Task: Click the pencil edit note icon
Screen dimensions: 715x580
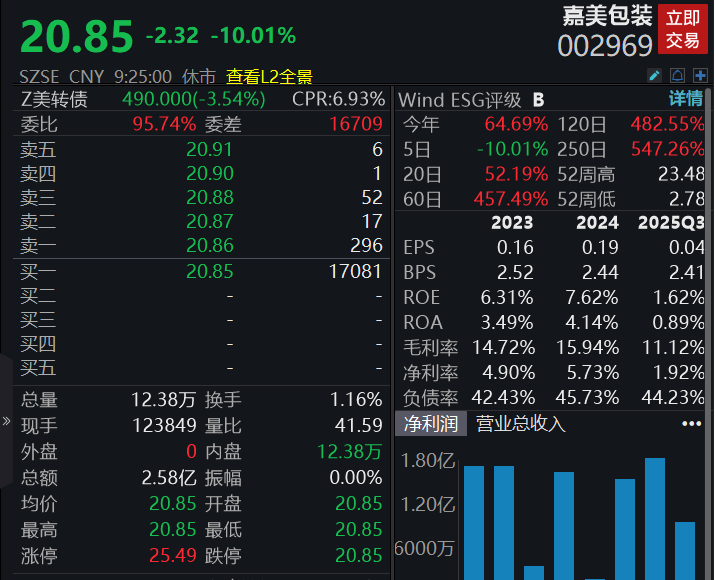Action: 655,75
